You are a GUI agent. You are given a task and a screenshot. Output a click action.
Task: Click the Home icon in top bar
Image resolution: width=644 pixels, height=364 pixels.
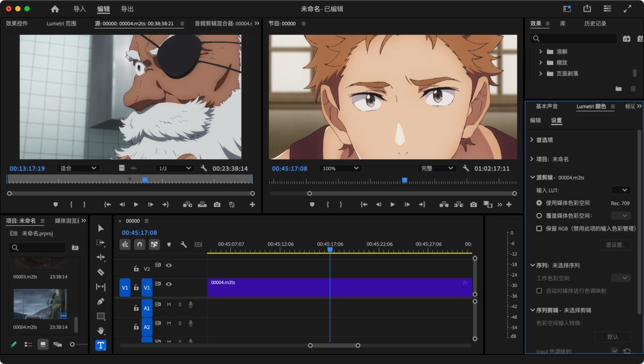tap(55, 9)
